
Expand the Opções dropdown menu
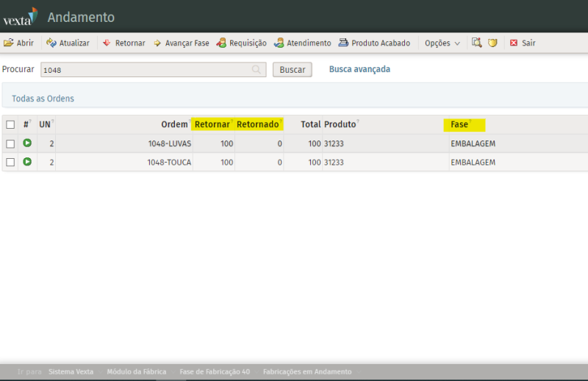442,43
